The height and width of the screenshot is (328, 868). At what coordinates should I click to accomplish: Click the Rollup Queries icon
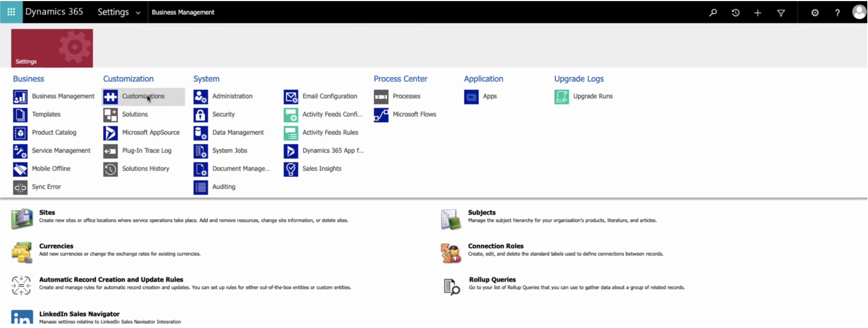click(x=451, y=287)
